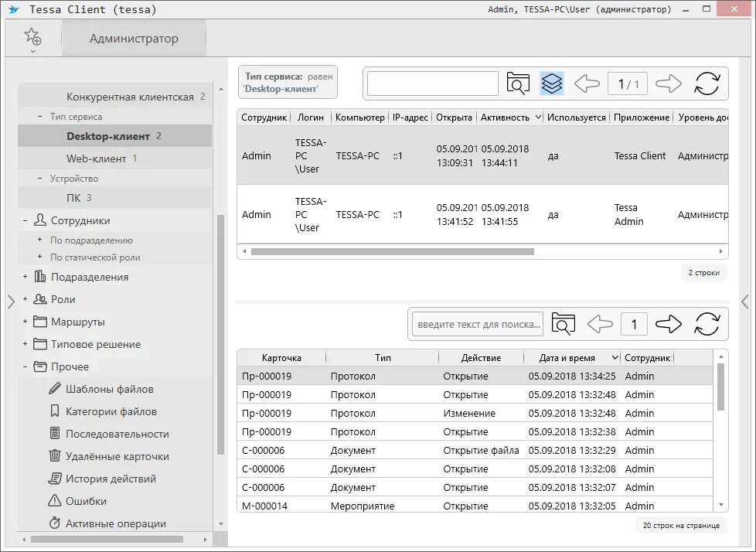
Task: Click the action history vertical scrollbar
Action: coord(720,387)
